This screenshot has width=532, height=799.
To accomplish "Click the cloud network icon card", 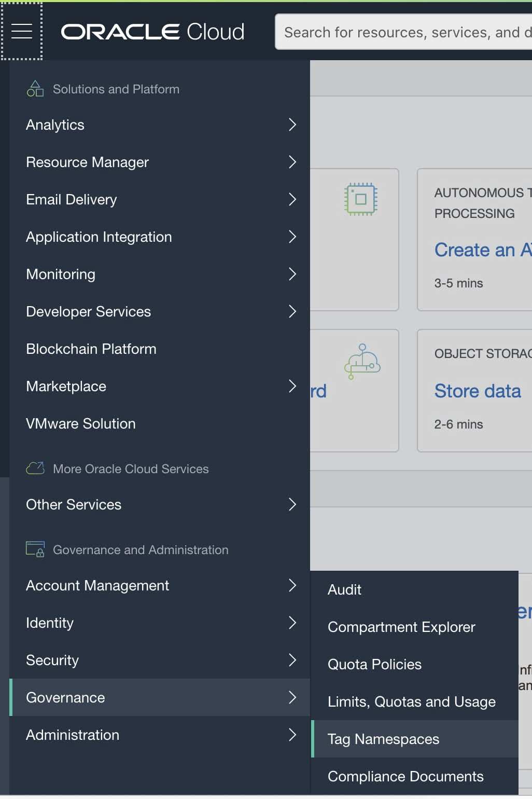I will [x=362, y=362].
